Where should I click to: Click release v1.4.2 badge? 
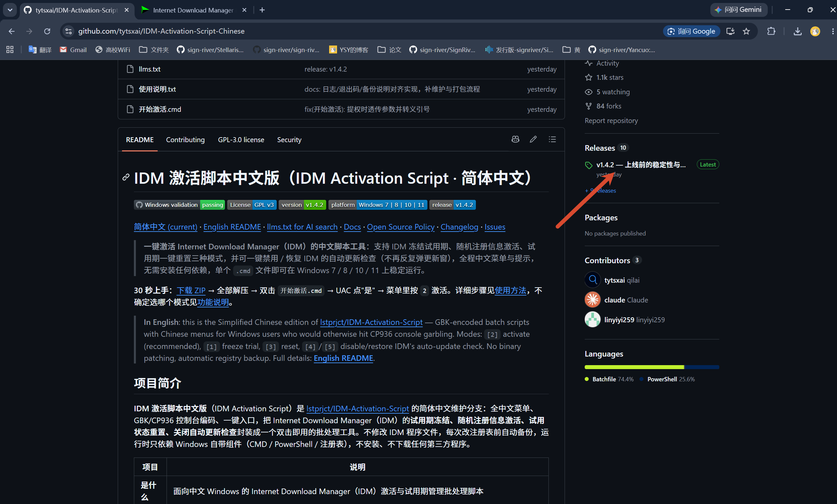(x=452, y=205)
